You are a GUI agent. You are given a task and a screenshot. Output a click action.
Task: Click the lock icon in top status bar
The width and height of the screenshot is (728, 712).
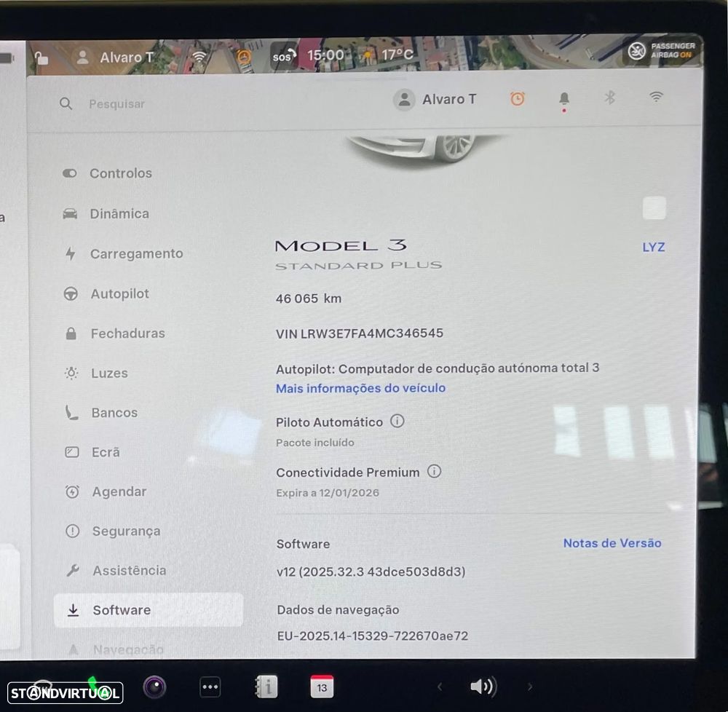(41, 58)
